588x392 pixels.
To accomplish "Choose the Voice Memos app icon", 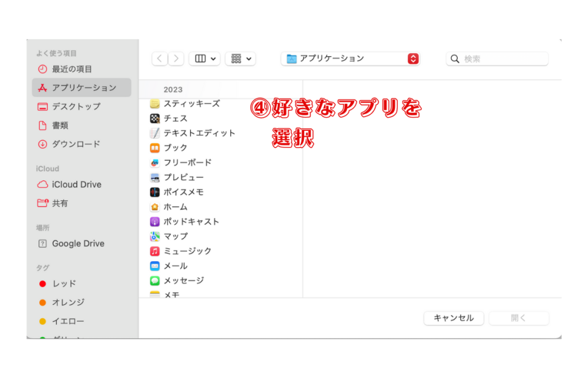I will [154, 192].
